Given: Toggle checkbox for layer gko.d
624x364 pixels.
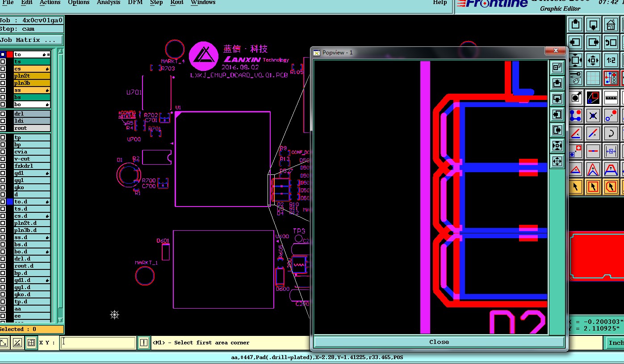Looking at the screenshot, I should click(x=3, y=294).
